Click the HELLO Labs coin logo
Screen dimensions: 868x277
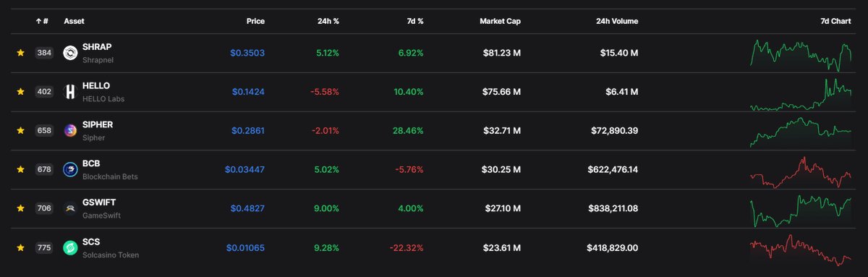[x=70, y=92]
